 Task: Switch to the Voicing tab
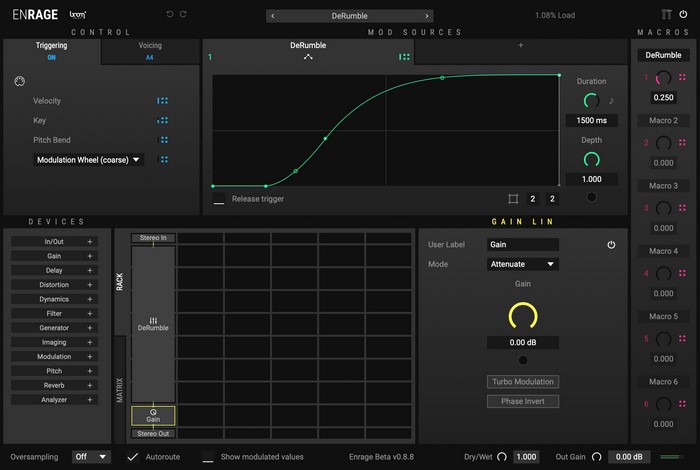(150, 51)
